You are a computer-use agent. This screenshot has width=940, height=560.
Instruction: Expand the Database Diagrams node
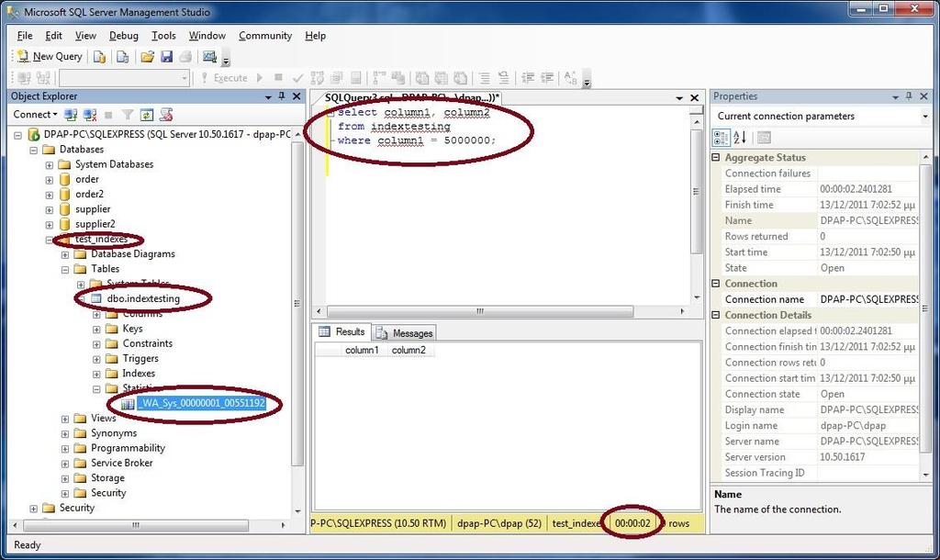(x=65, y=255)
